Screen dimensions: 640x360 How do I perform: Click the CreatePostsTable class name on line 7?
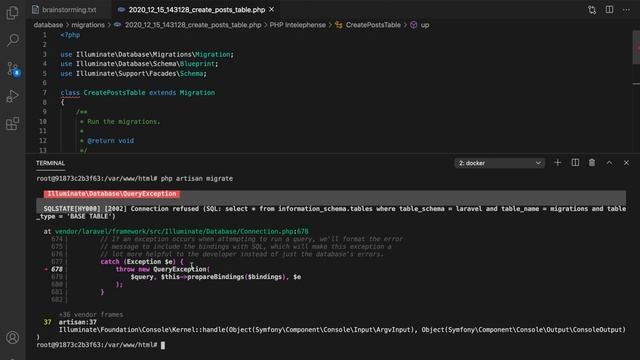tap(114, 93)
